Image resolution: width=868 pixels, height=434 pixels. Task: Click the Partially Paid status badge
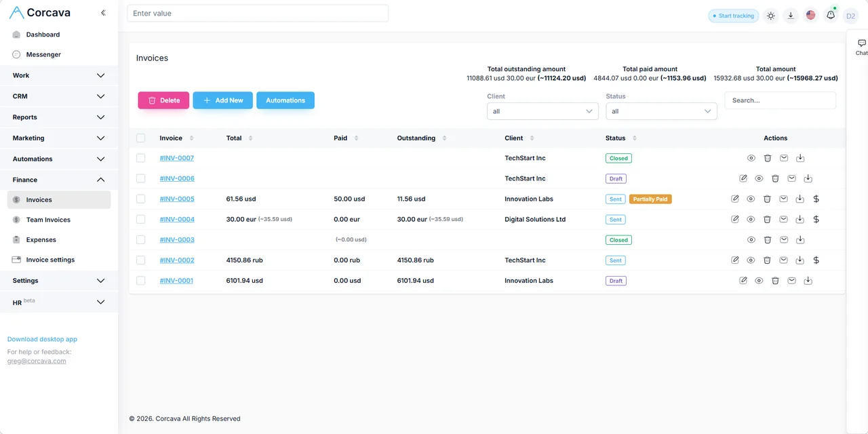(x=650, y=199)
